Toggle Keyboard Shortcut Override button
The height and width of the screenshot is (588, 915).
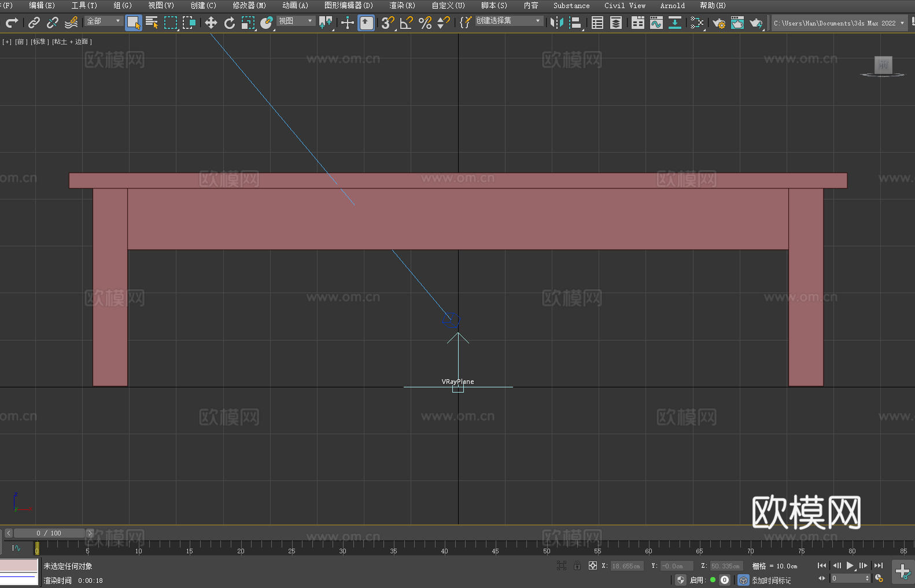[x=366, y=23]
